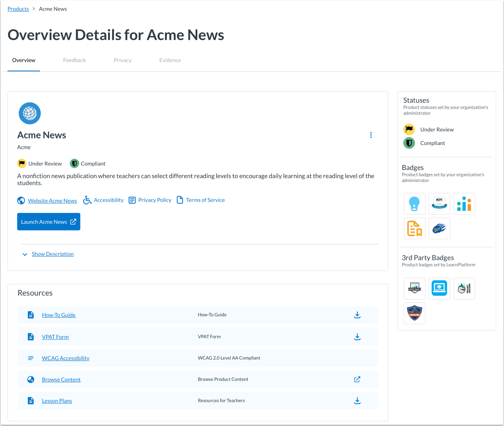Open the Evidence tab
This screenshot has height=426, width=504.
tap(170, 60)
